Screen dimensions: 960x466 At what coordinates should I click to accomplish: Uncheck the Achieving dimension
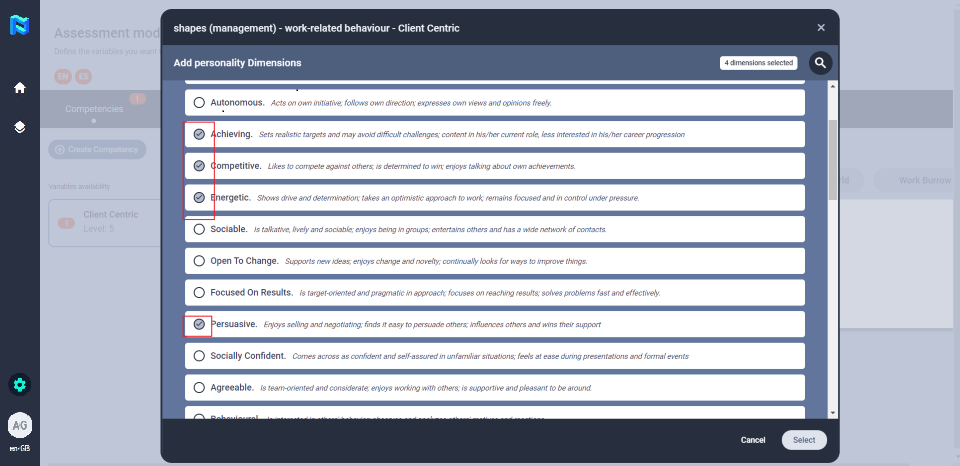click(199, 134)
